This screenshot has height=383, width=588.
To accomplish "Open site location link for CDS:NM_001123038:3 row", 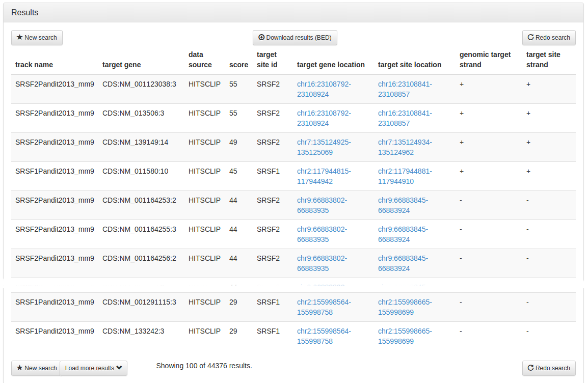I will pyautogui.click(x=405, y=89).
